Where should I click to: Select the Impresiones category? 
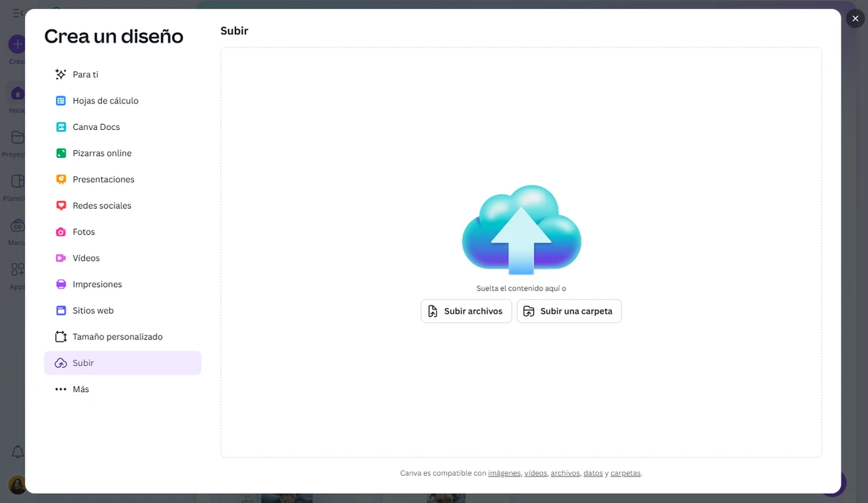[123, 284]
